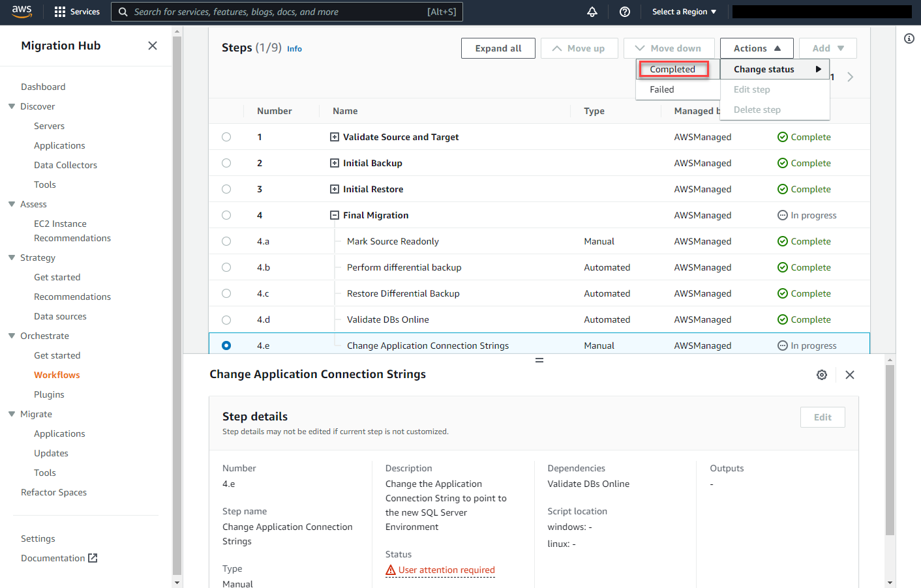Open Refactor Spaces

click(x=53, y=492)
